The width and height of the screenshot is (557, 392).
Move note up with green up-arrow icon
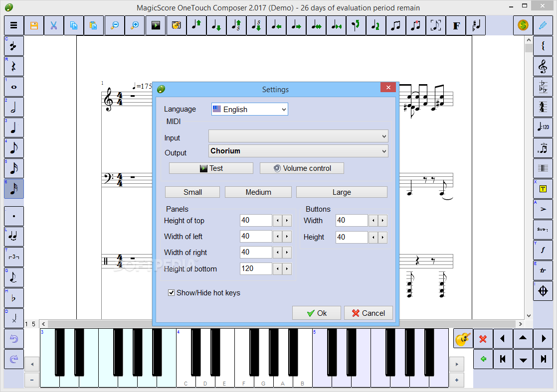pos(196,25)
